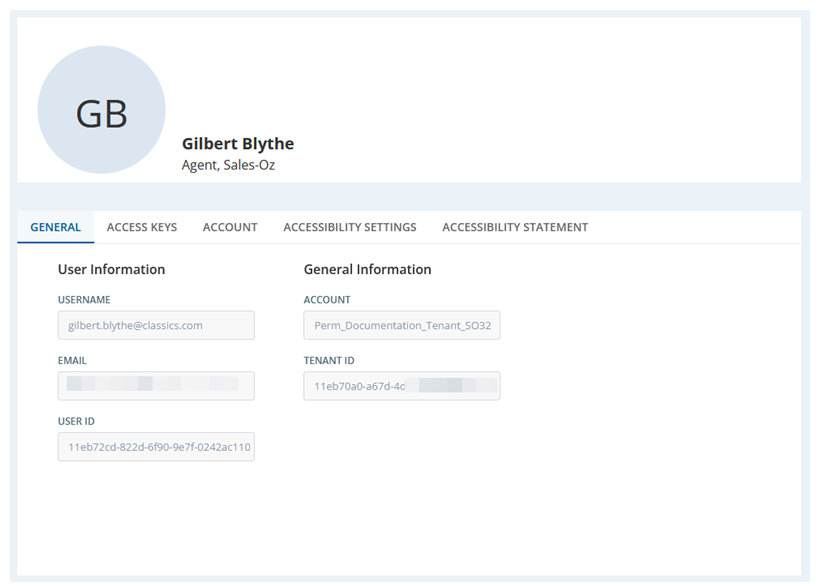This screenshot has width=820, height=586.
Task: Click the EMAIL field label
Action: (x=72, y=360)
